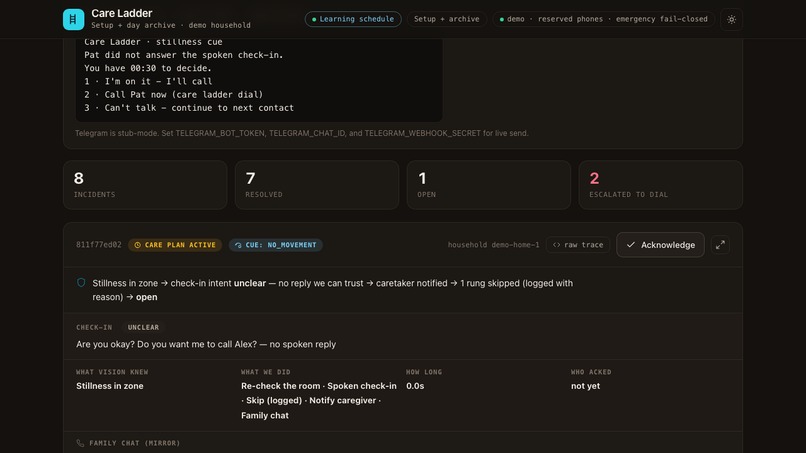Click 'Stillness in zone' under What Vision Knew

(x=109, y=386)
